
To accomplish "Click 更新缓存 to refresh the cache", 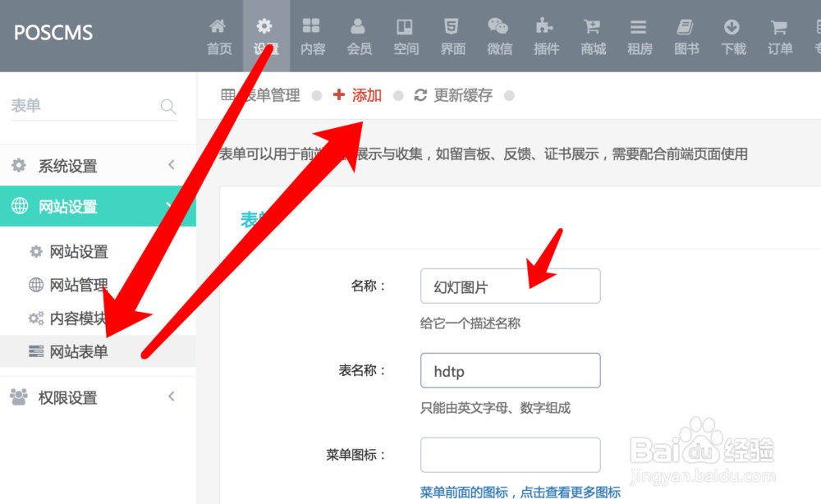I will [x=464, y=94].
